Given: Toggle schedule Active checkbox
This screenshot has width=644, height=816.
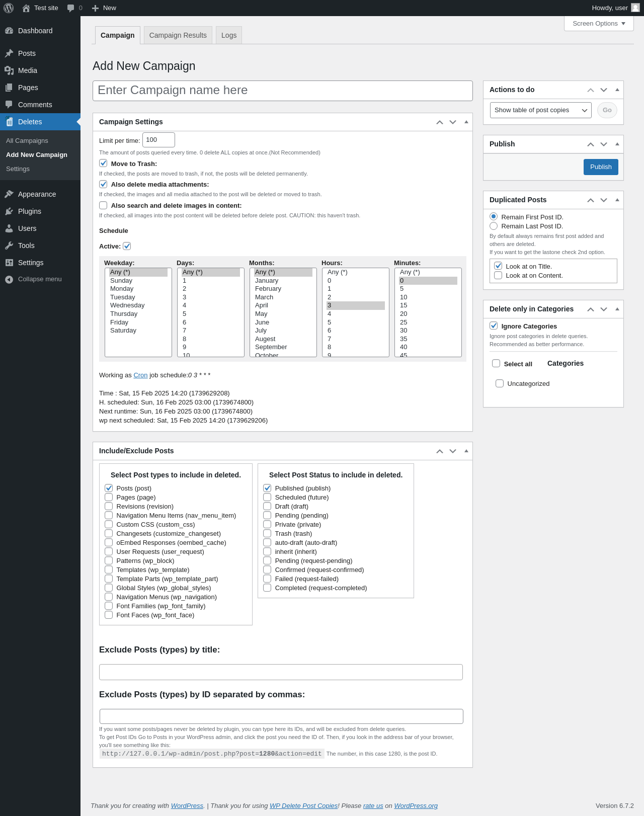Looking at the screenshot, I should [x=127, y=246].
